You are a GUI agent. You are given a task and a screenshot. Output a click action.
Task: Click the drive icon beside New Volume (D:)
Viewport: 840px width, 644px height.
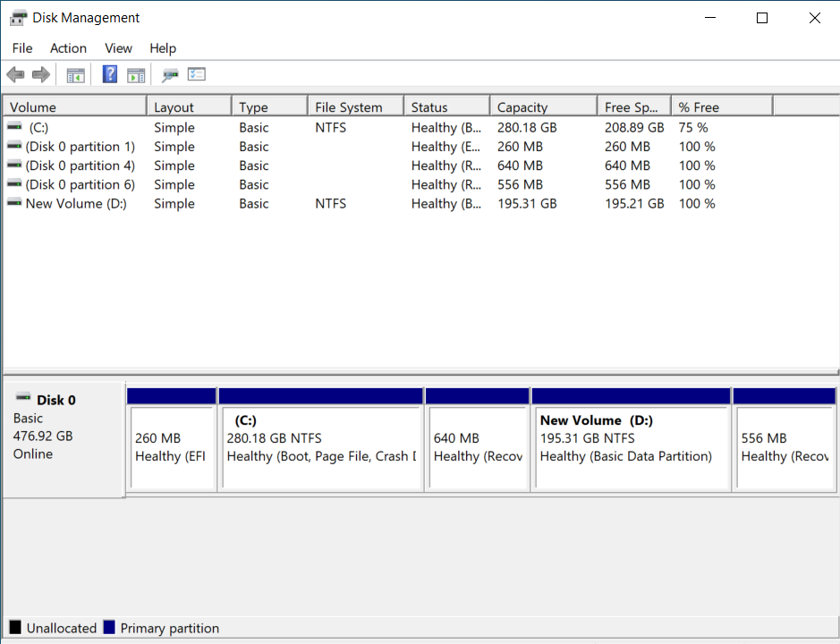[13, 203]
